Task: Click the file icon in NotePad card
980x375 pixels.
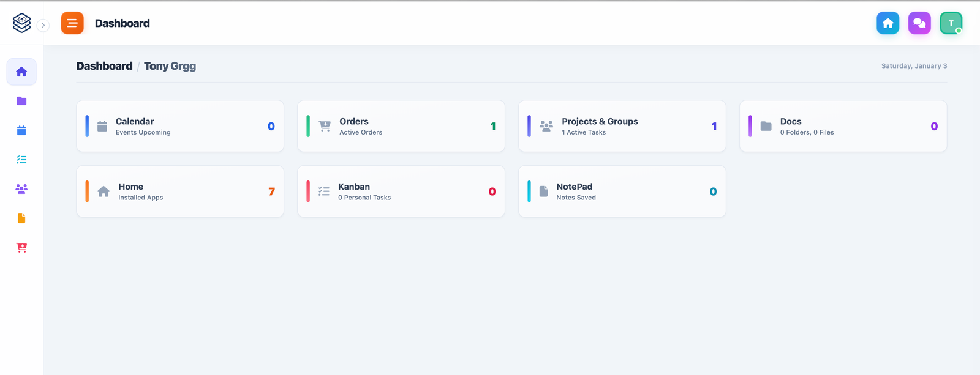Action: 543,191
